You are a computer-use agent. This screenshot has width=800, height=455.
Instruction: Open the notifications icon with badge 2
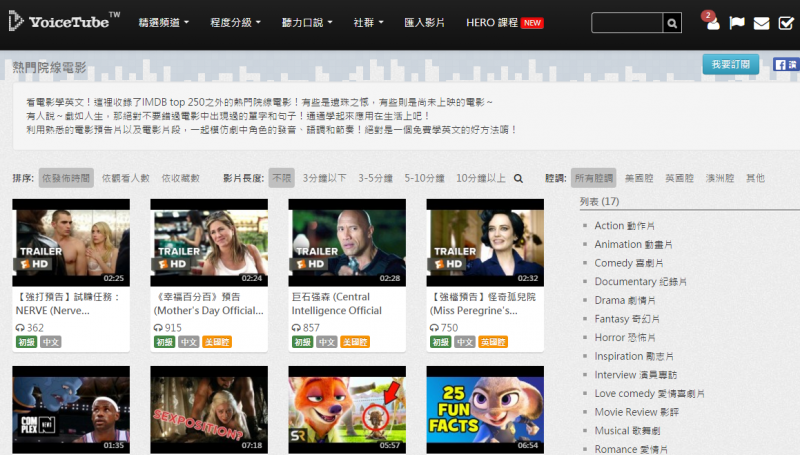[711, 21]
